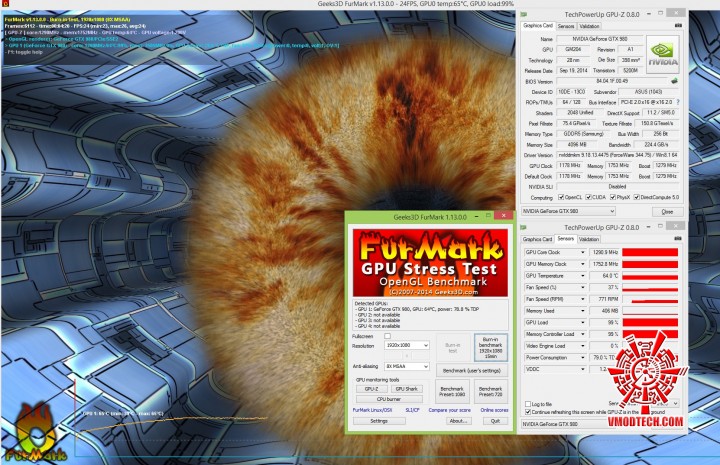
Task: Click the FurMark logo in the render window corner
Action: coord(34,433)
